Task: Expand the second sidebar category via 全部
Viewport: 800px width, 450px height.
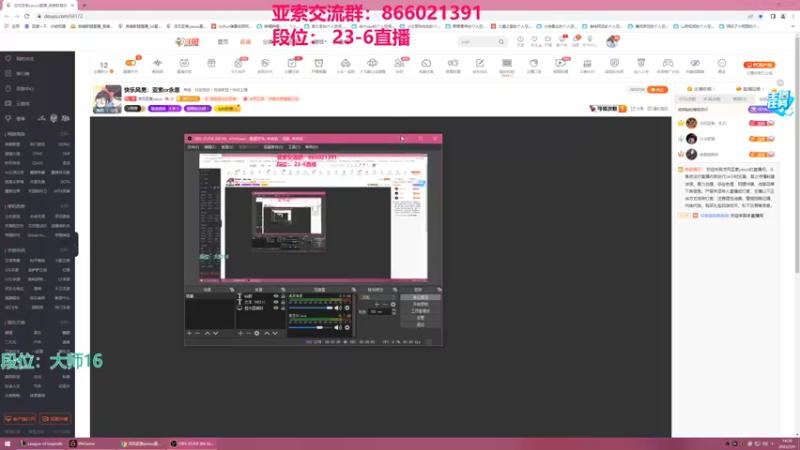Action: pos(65,206)
